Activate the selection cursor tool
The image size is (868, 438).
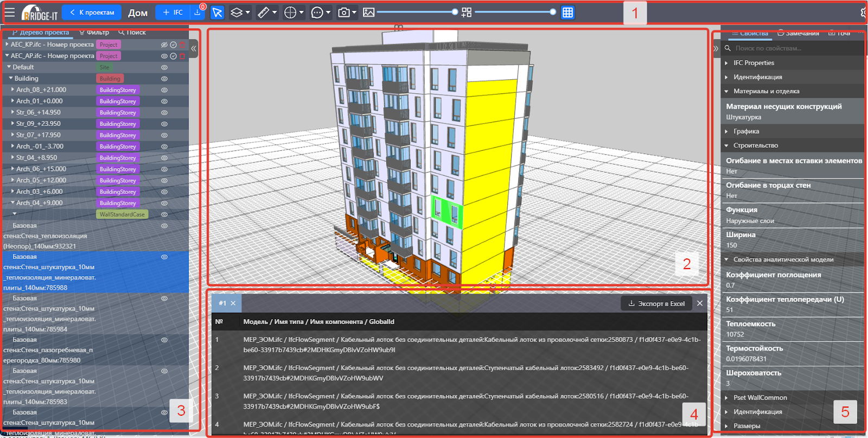pyautogui.click(x=217, y=12)
